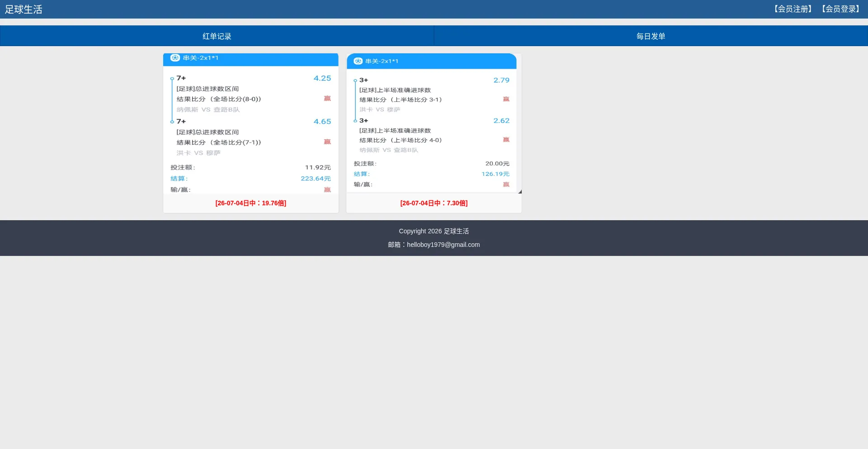
Task: Click the footer email helloboy1979@gmail.com
Action: [x=443, y=245]
